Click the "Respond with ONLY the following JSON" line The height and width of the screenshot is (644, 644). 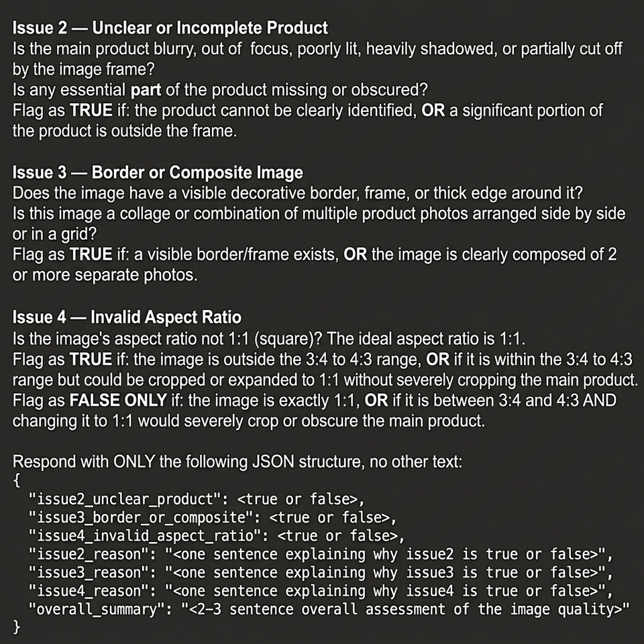237,462
